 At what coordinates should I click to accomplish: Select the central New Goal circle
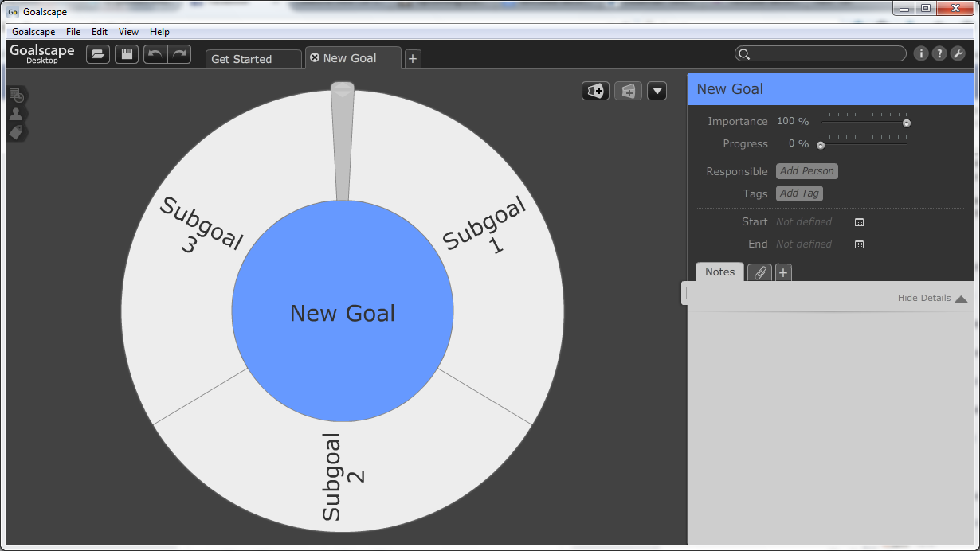coord(343,312)
